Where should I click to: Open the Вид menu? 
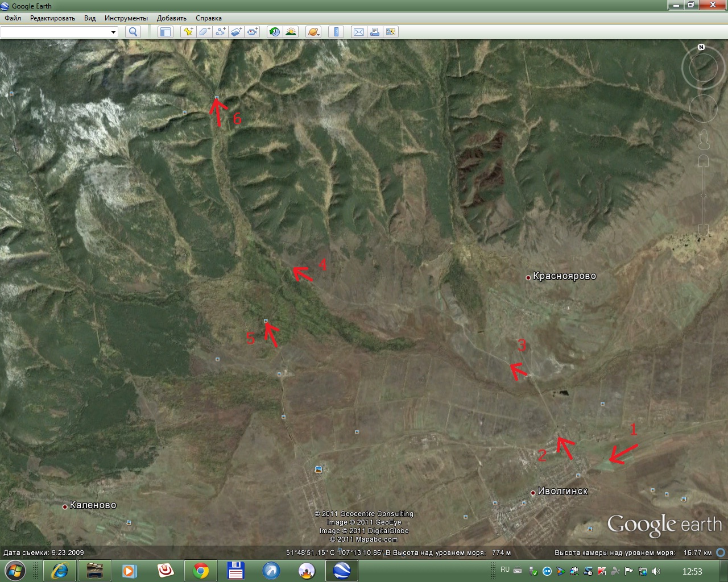pos(90,18)
